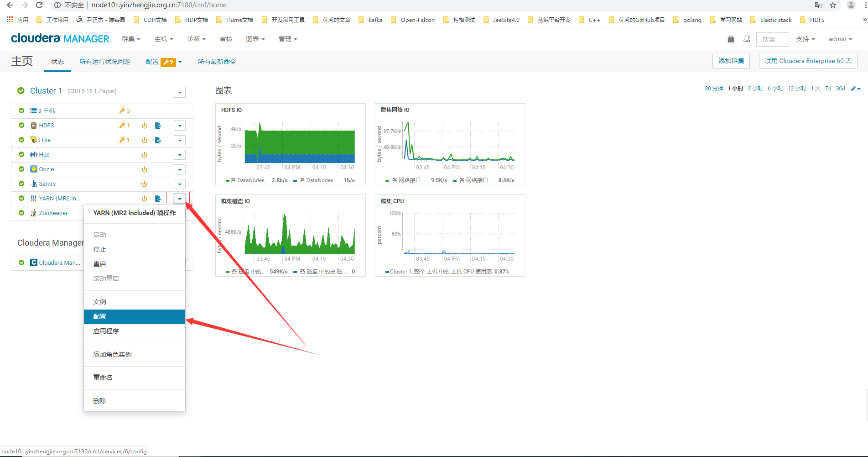Click Oozie restart needed icon

[144, 169]
